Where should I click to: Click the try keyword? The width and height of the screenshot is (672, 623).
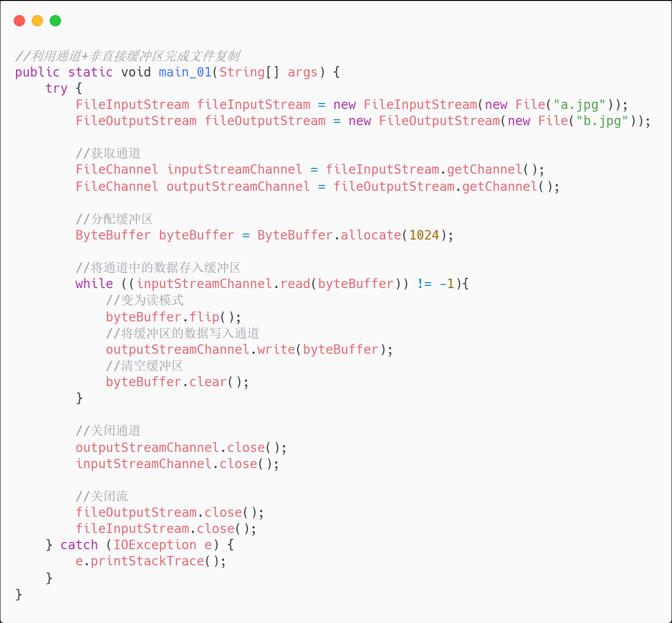tap(56, 88)
